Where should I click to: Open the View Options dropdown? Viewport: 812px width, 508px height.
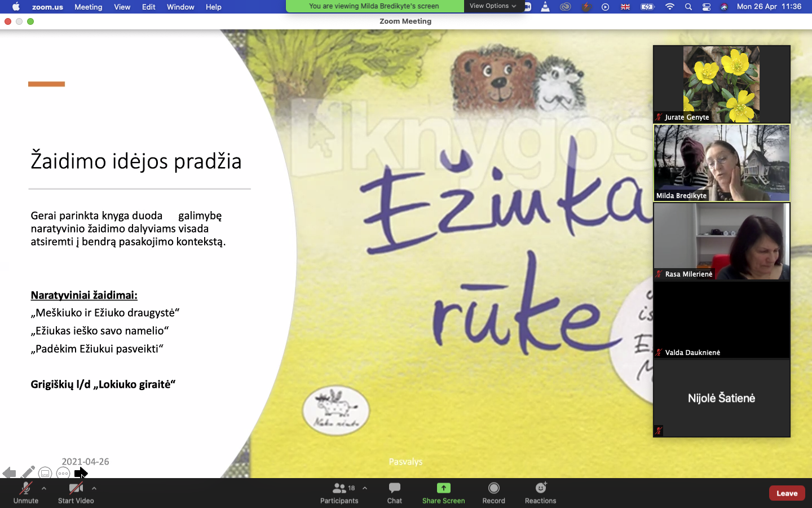493,6
